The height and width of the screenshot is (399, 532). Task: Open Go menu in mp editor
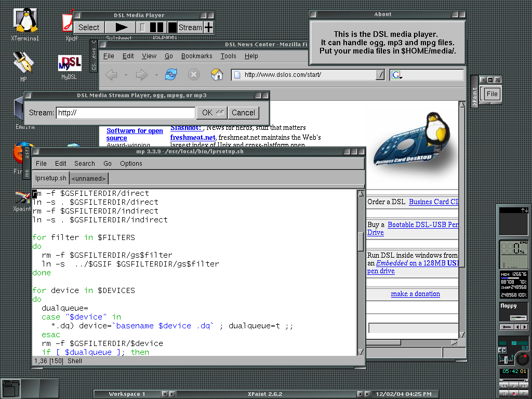(108, 164)
